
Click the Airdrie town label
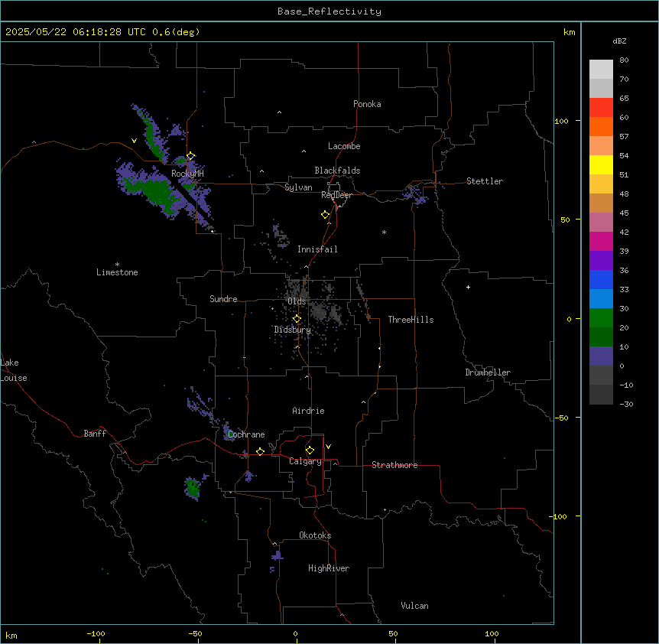pyautogui.click(x=308, y=411)
